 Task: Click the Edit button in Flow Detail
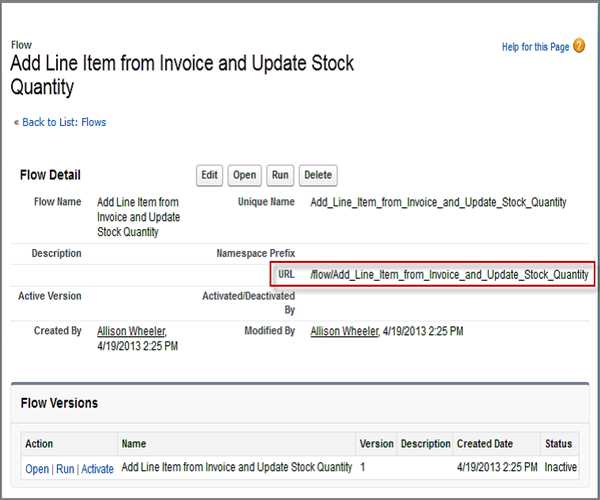[x=209, y=175]
